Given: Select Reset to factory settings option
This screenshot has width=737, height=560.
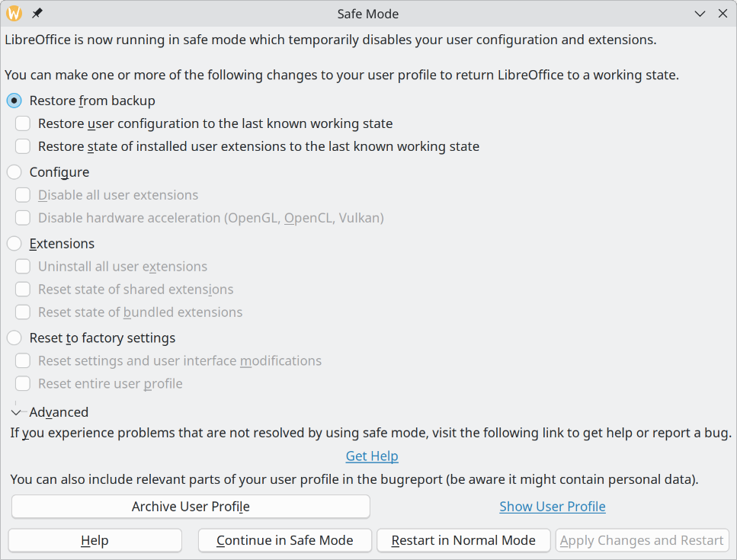Looking at the screenshot, I should point(14,338).
